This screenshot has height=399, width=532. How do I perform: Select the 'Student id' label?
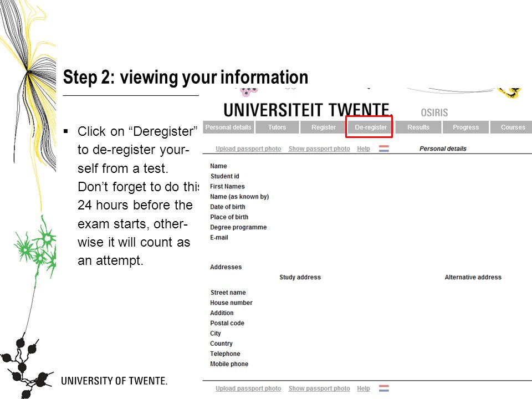pos(224,176)
